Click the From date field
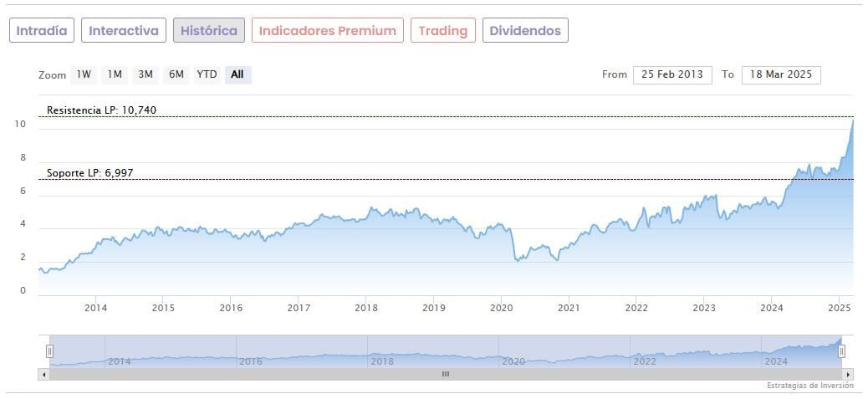This screenshot has width=868, height=399. pyautogui.click(x=672, y=74)
